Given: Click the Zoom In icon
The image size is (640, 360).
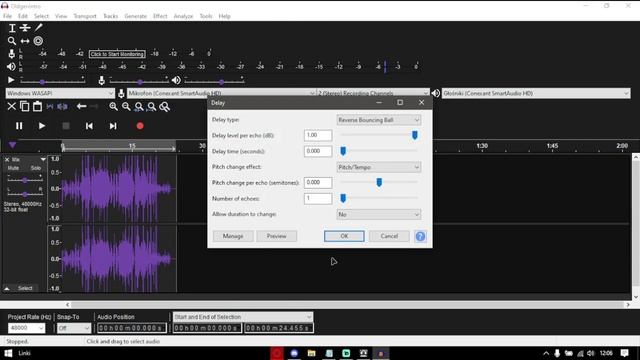Looking at the screenshot, I should (x=113, y=107).
